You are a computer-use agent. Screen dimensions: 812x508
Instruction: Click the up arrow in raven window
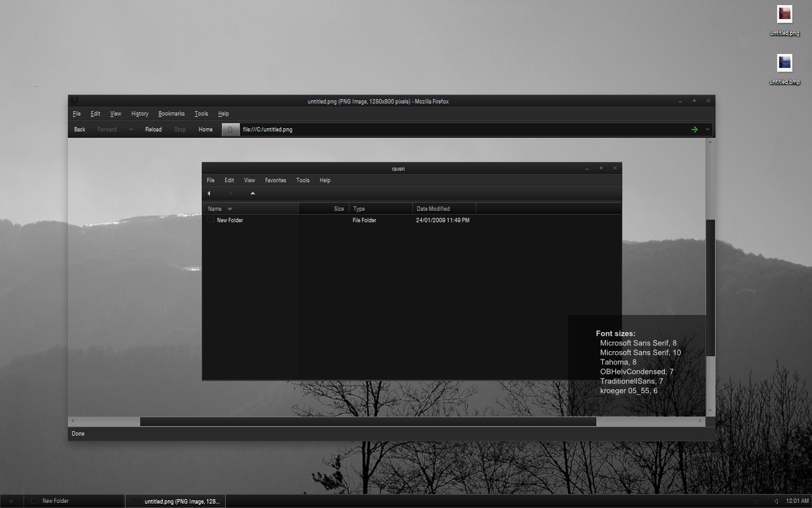tap(252, 193)
